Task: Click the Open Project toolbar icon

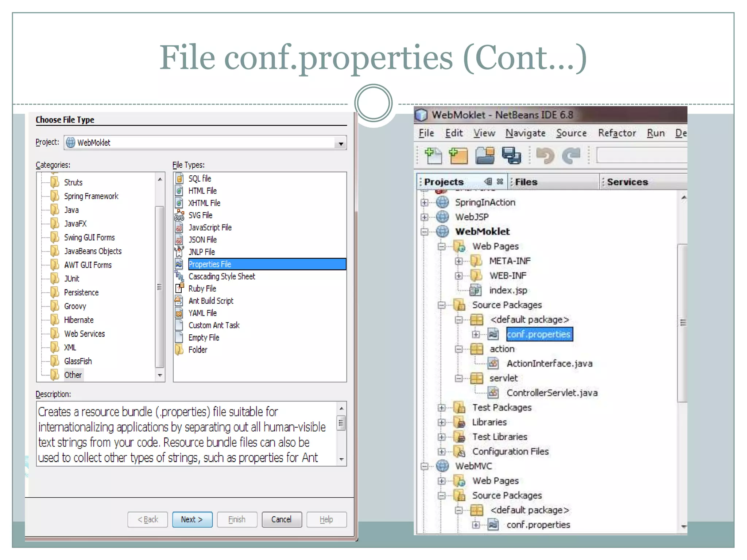Action: point(485,156)
